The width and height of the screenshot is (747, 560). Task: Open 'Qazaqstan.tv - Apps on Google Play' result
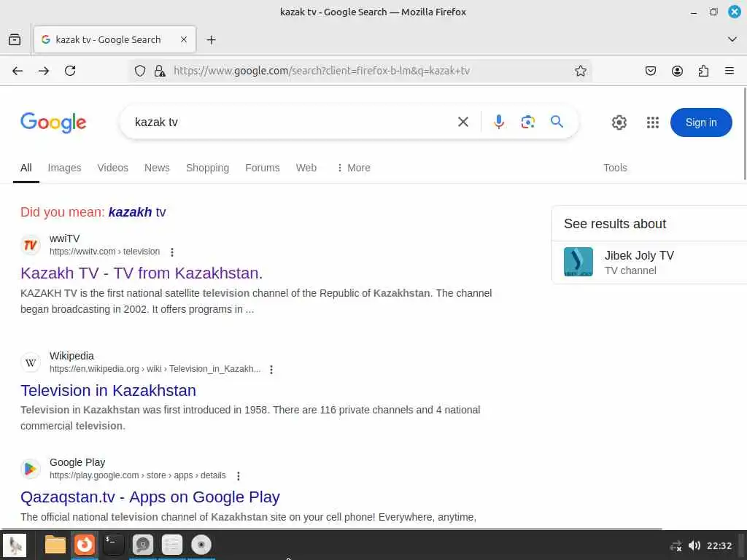(150, 497)
